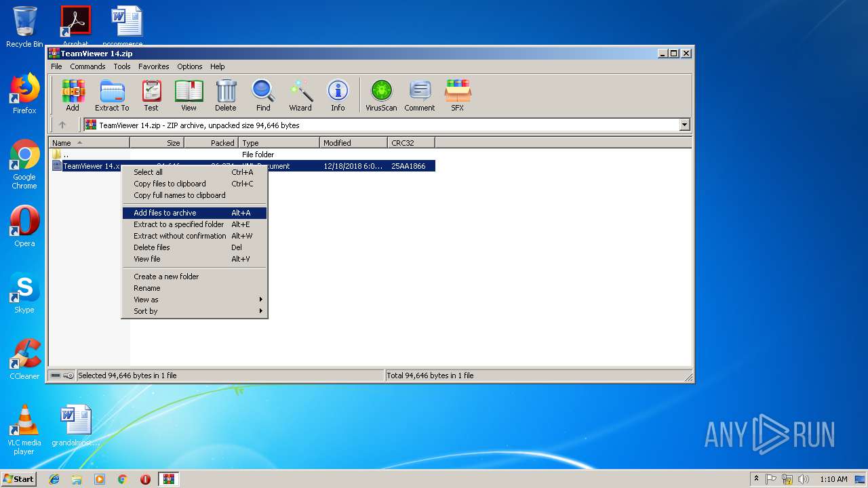Open the Opera desktop shortcut
The width and height of the screenshot is (868, 488).
(24, 226)
